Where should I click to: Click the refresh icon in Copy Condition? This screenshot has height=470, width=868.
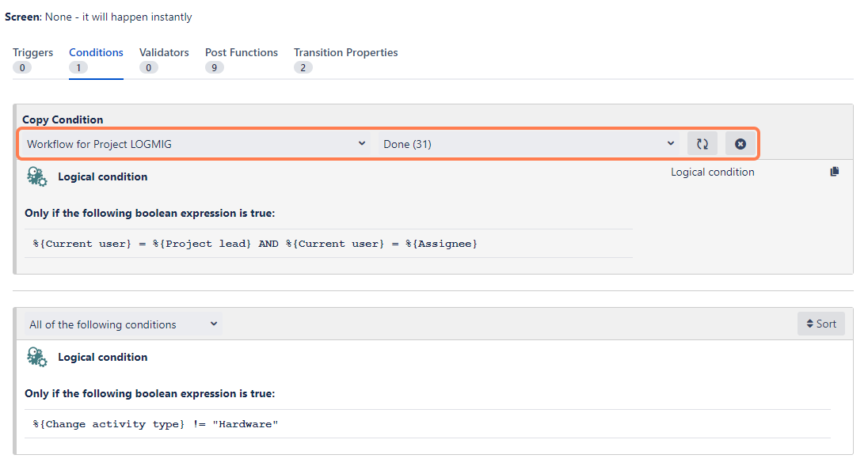[702, 144]
